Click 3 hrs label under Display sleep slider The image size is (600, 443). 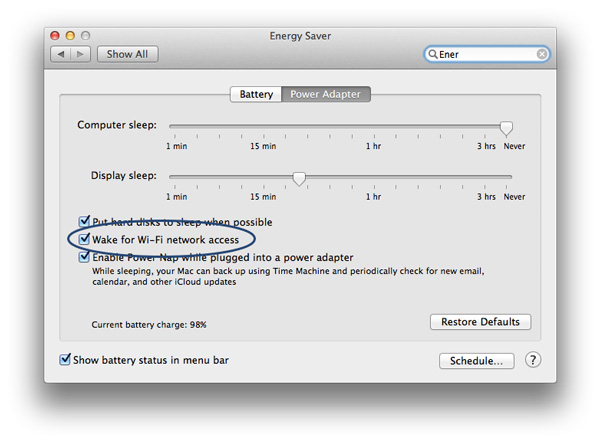click(x=486, y=197)
